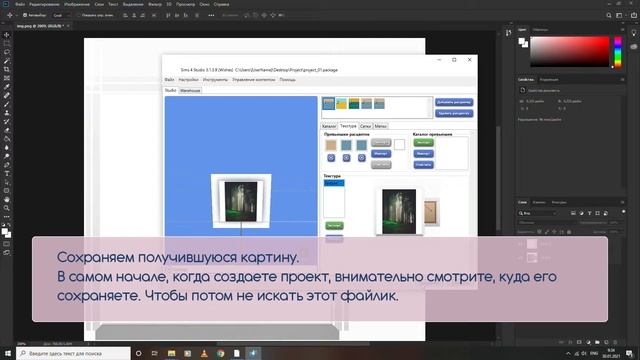
Task: Pick a color in the red color field
Action: coord(569,51)
